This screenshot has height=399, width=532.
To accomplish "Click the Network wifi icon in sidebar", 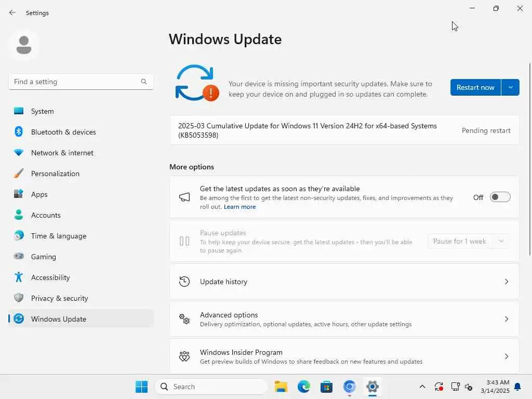I will click(19, 153).
